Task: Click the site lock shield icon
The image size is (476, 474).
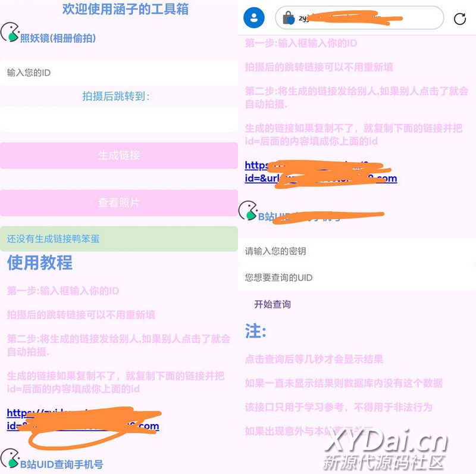Action: point(289,18)
